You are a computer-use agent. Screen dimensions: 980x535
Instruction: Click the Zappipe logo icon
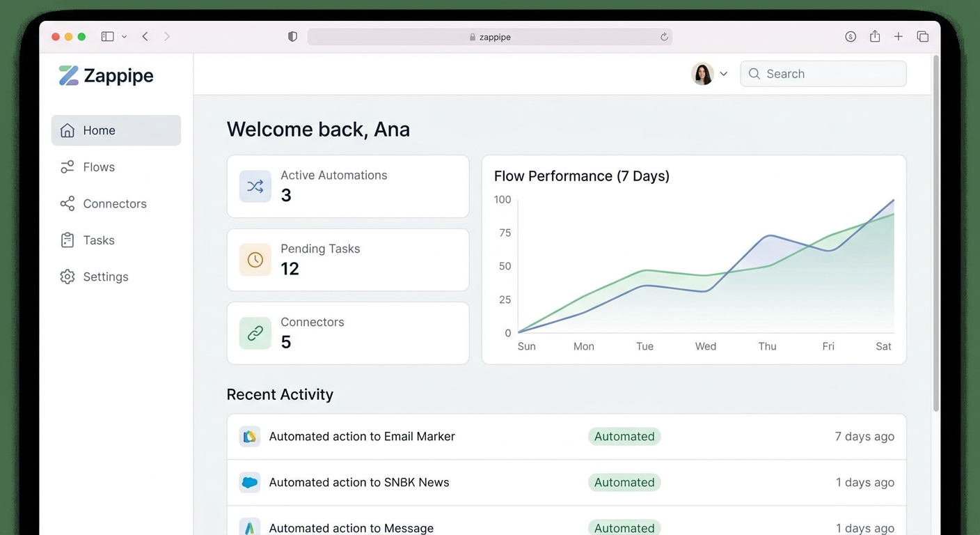tap(68, 75)
